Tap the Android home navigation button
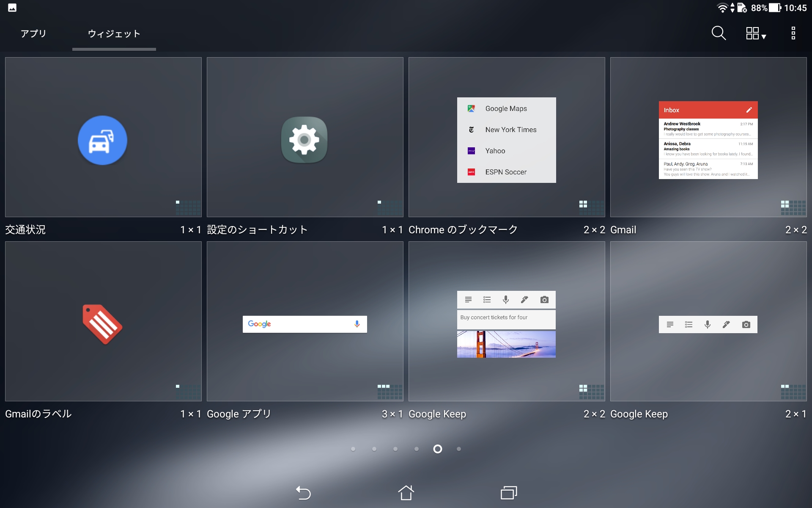This screenshot has width=812, height=508. coord(406,493)
